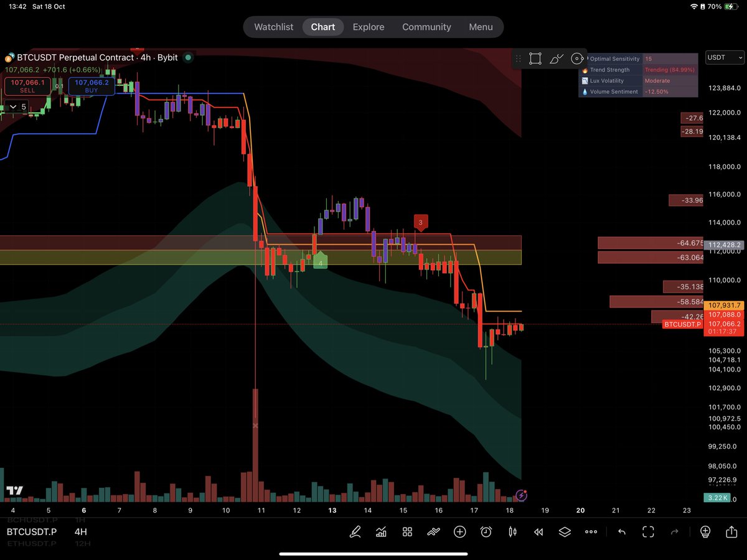Open the indicators icon in bottom toolbar
Image resolution: width=747 pixels, height=560 pixels.
click(381, 532)
